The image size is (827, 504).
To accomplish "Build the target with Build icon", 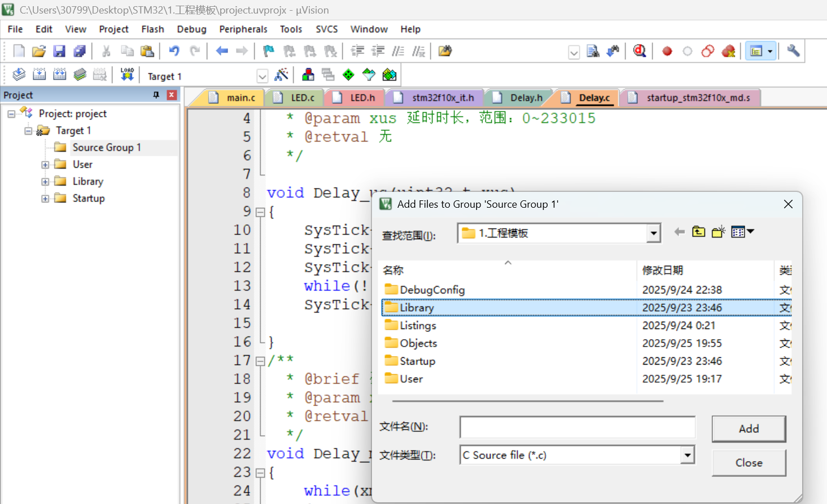I will click(x=39, y=74).
